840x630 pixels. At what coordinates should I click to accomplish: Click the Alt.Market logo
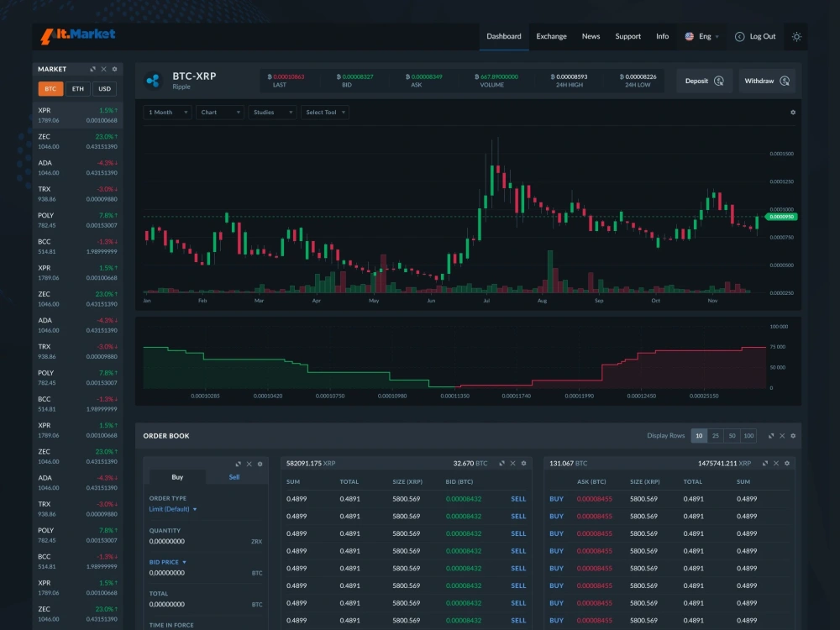coord(78,36)
